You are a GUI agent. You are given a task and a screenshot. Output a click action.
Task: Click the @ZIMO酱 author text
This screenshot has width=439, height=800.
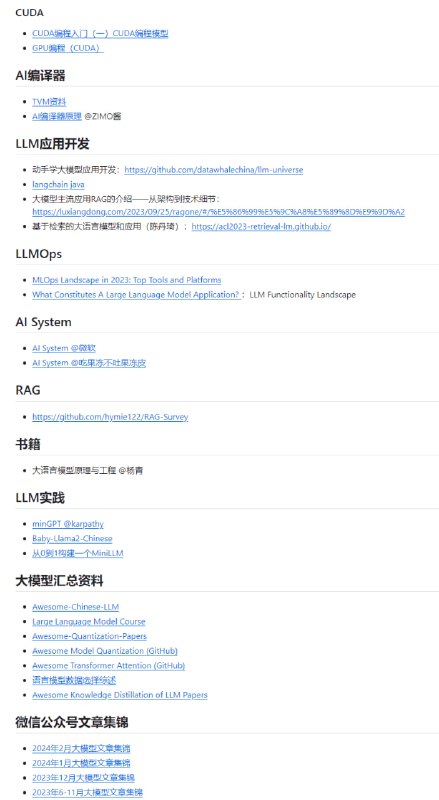point(103,116)
